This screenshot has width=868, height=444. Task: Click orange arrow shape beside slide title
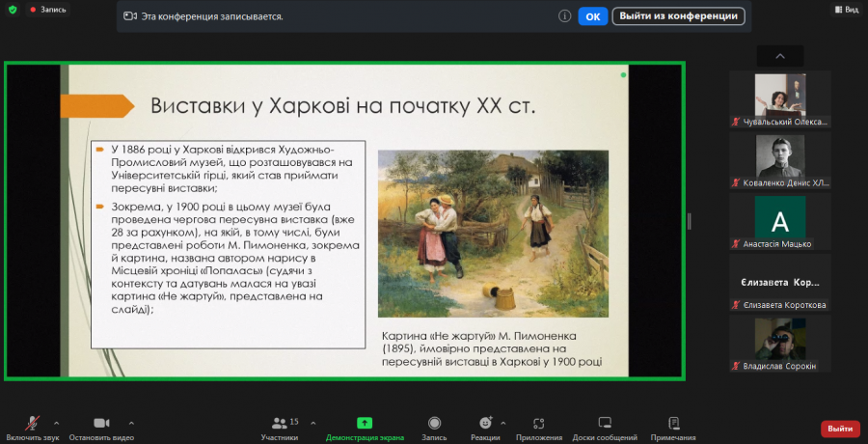point(97,106)
